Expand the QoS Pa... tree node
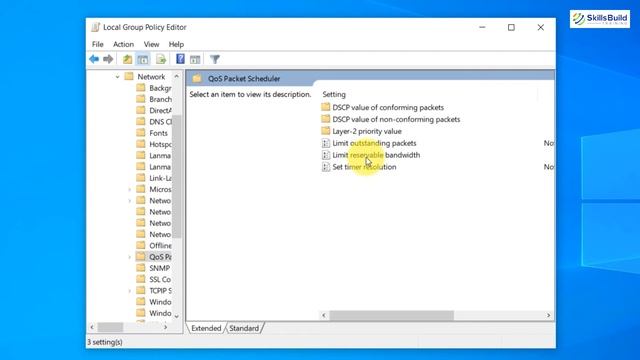Image resolution: width=640 pixels, height=360 pixels. (x=129, y=257)
